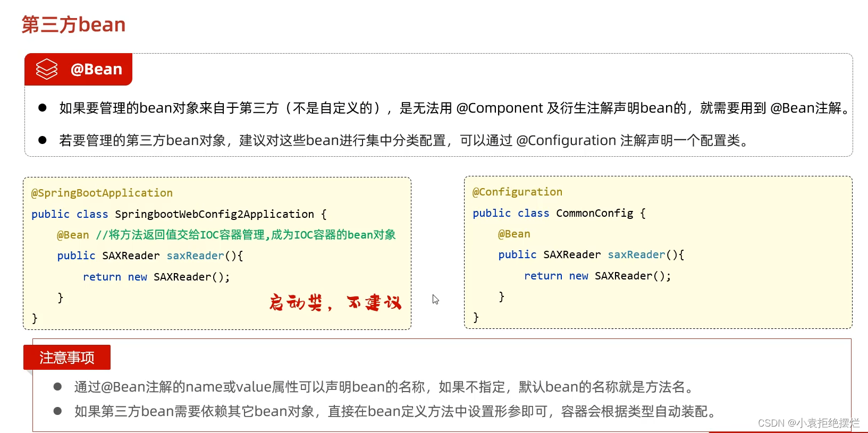Click the red '注意事项' label

pyautogui.click(x=67, y=358)
